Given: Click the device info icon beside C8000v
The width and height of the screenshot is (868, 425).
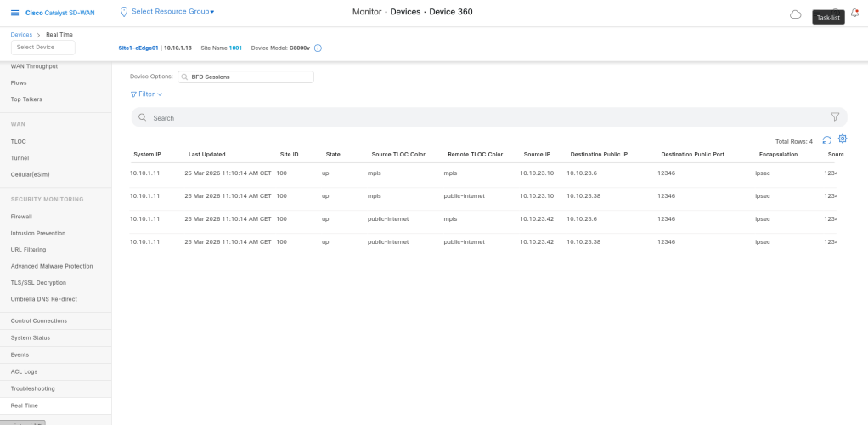Looking at the screenshot, I should 318,48.
